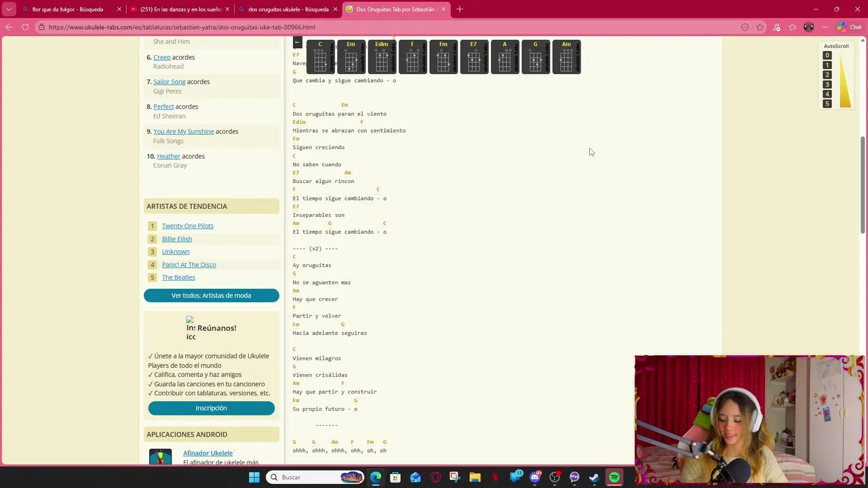Open the Unknown artist link

pos(175,251)
